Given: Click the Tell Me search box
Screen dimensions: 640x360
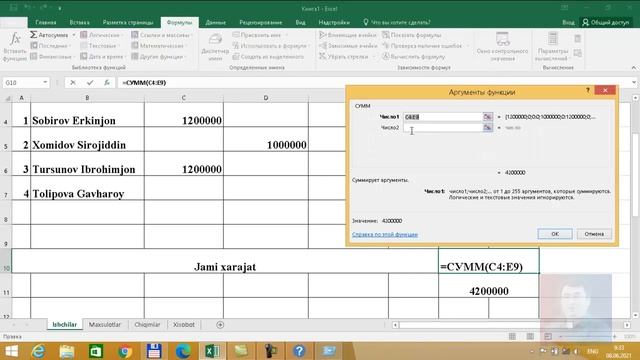Looking at the screenshot, I should click(396, 22).
